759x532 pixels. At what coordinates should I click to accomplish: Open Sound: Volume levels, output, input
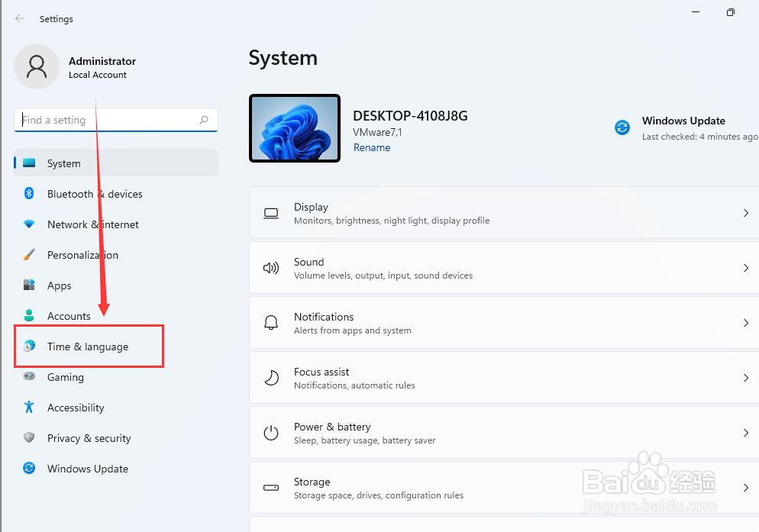point(504,268)
